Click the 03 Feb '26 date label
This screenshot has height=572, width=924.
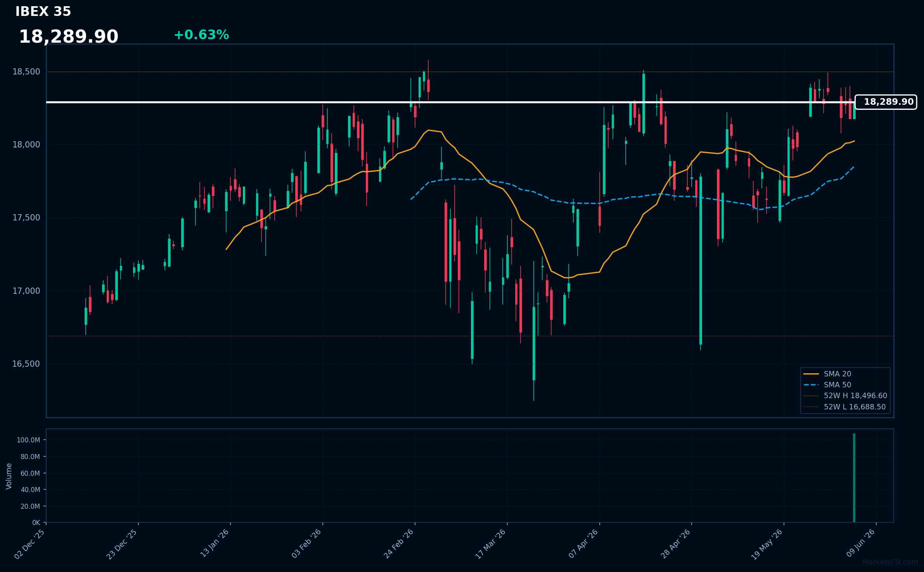click(306, 543)
